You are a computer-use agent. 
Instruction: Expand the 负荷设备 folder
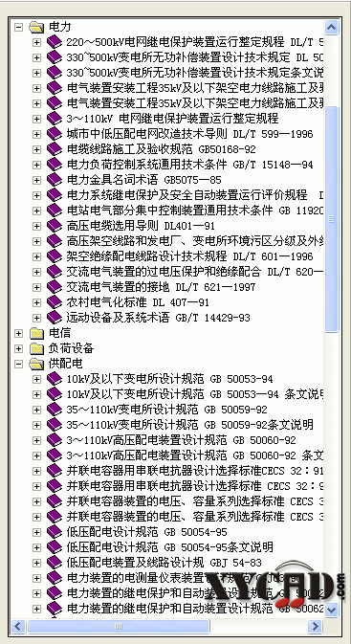(x=18, y=348)
